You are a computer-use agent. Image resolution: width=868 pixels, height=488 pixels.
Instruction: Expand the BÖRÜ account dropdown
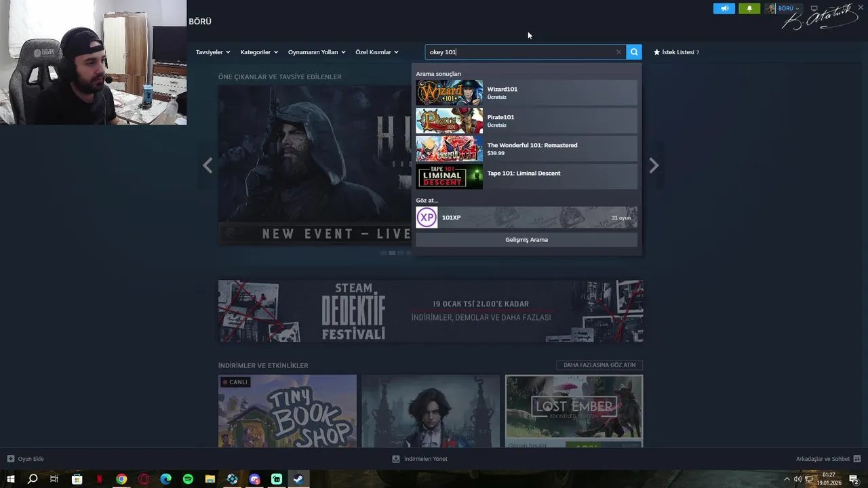(783, 9)
